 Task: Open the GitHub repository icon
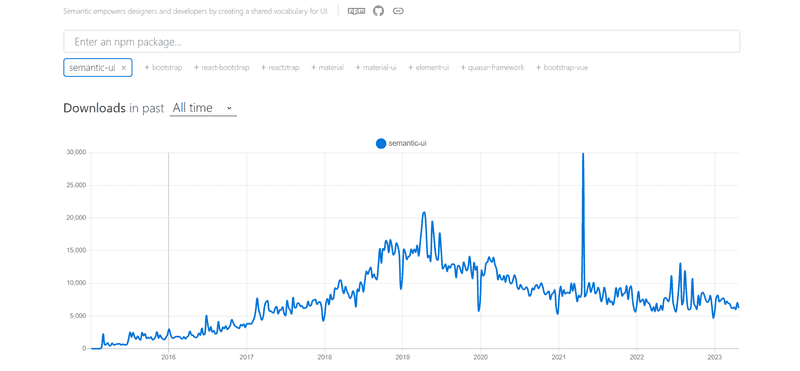(x=378, y=11)
